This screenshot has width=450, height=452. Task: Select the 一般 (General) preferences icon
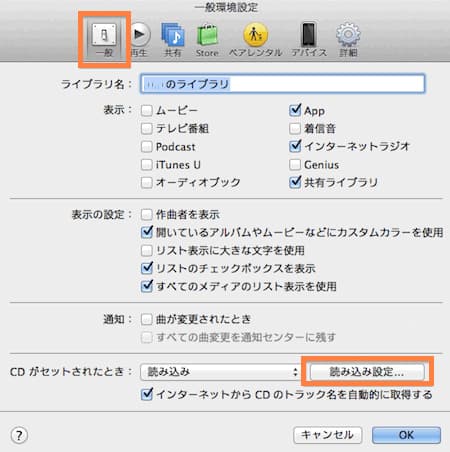tap(104, 39)
